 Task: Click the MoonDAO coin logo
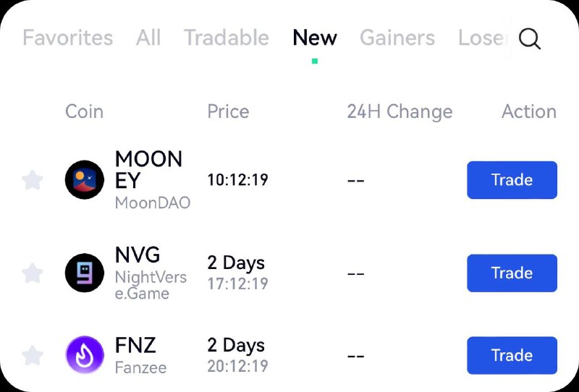(x=85, y=180)
